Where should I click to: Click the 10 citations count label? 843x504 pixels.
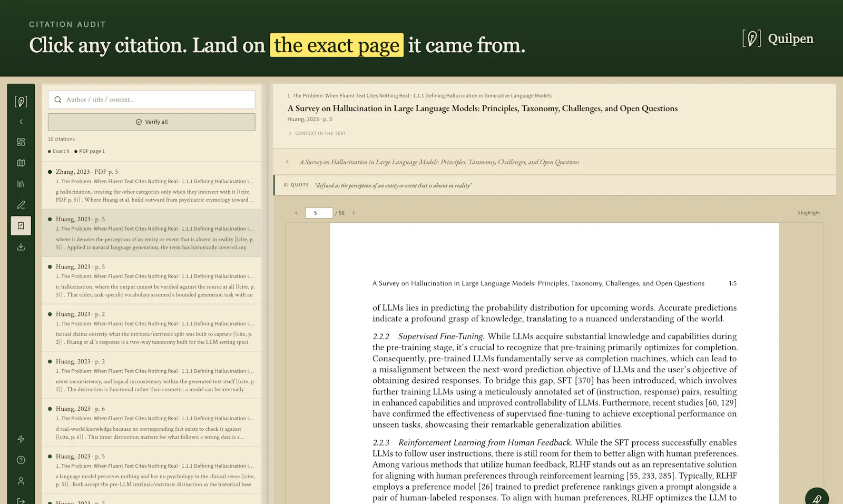61,139
